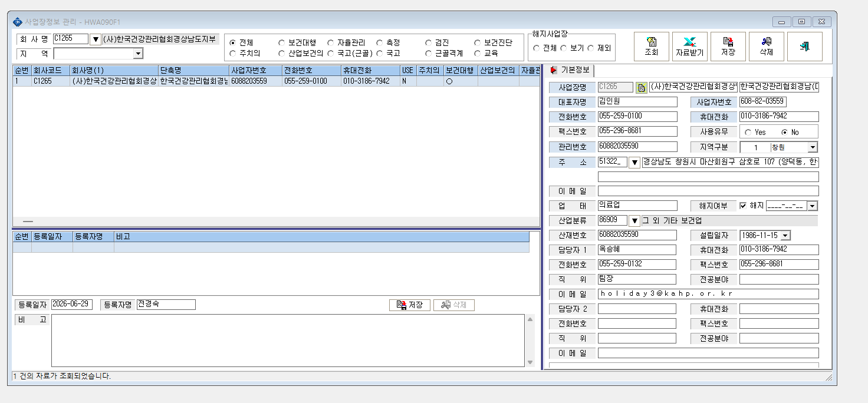This screenshot has width=868, height=403.
Task: Select the 보건대행 radio filter
Action: (x=282, y=43)
